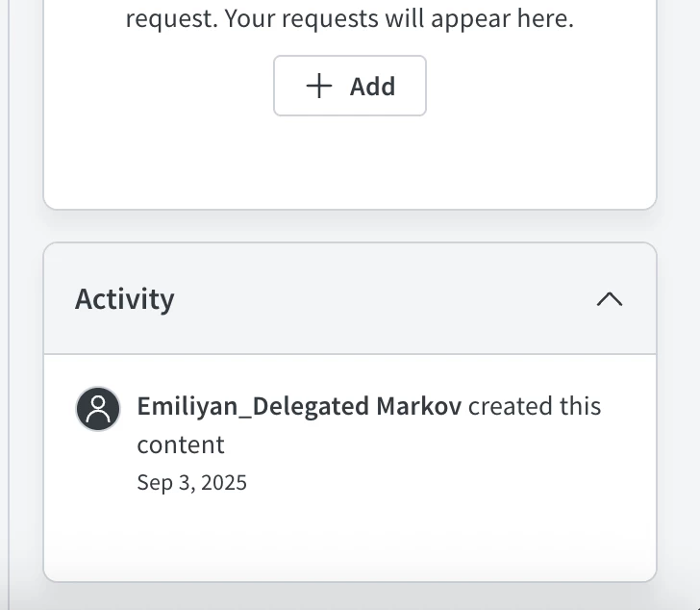Viewport: 700px width, 610px height.
Task: Click the Activity header bar background
Action: [385, 298]
